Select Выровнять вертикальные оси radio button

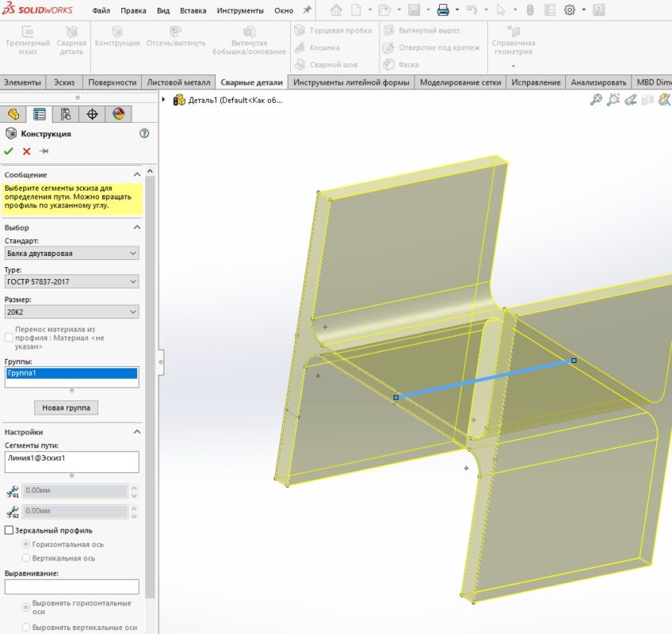(x=25, y=627)
